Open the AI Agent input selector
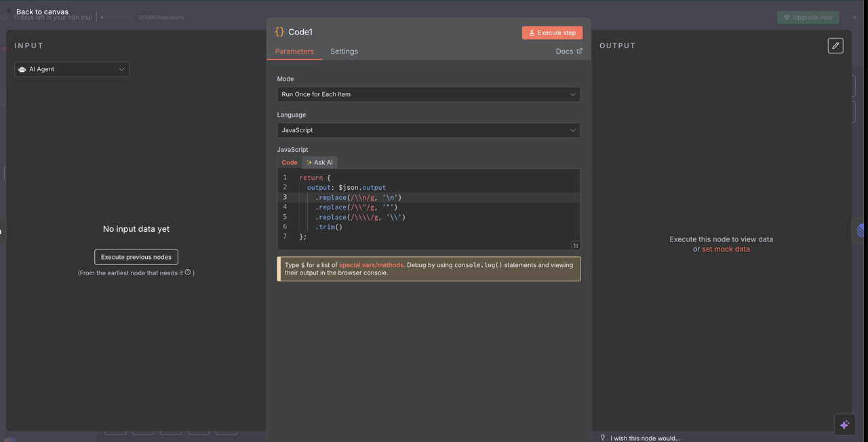 (x=72, y=69)
